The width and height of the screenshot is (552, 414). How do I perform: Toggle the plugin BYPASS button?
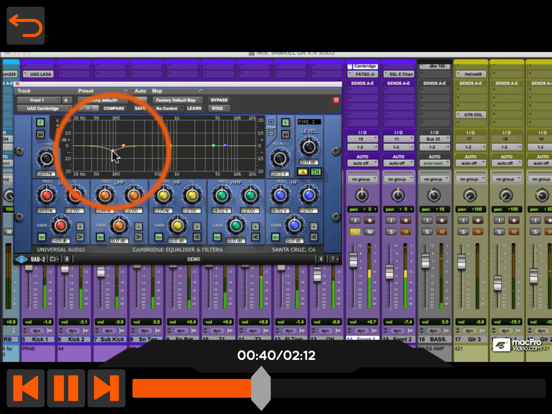pyautogui.click(x=219, y=100)
